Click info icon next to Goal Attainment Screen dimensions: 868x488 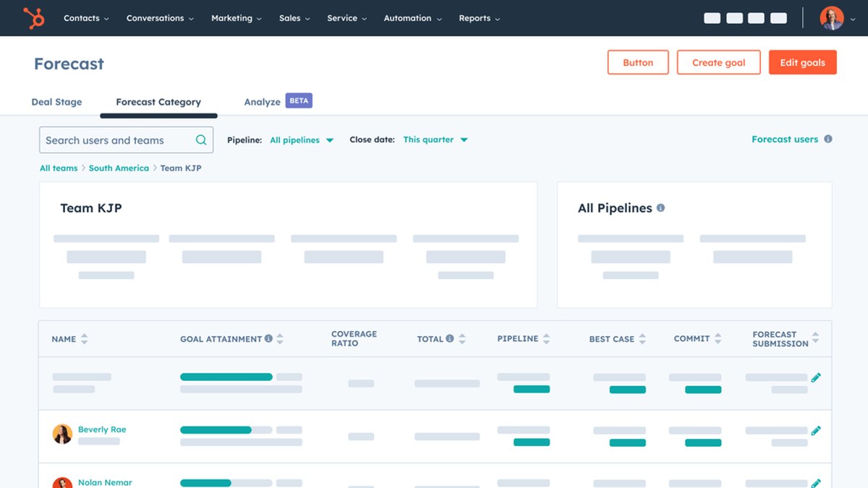point(268,338)
